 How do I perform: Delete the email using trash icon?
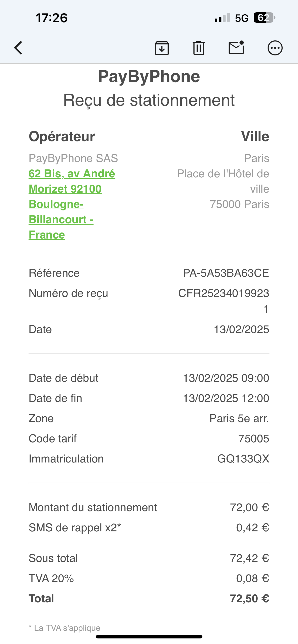click(x=199, y=48)
